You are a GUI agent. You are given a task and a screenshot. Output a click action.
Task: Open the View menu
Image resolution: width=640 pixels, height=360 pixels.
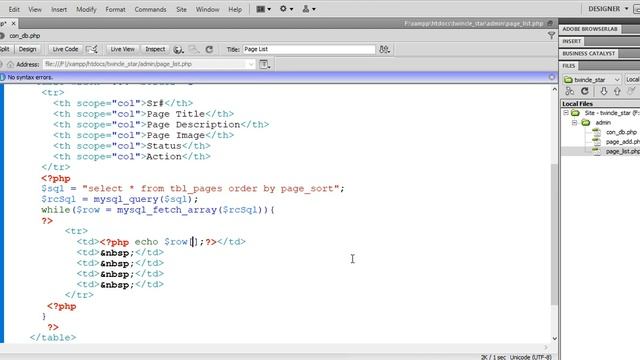click(35, 9)
